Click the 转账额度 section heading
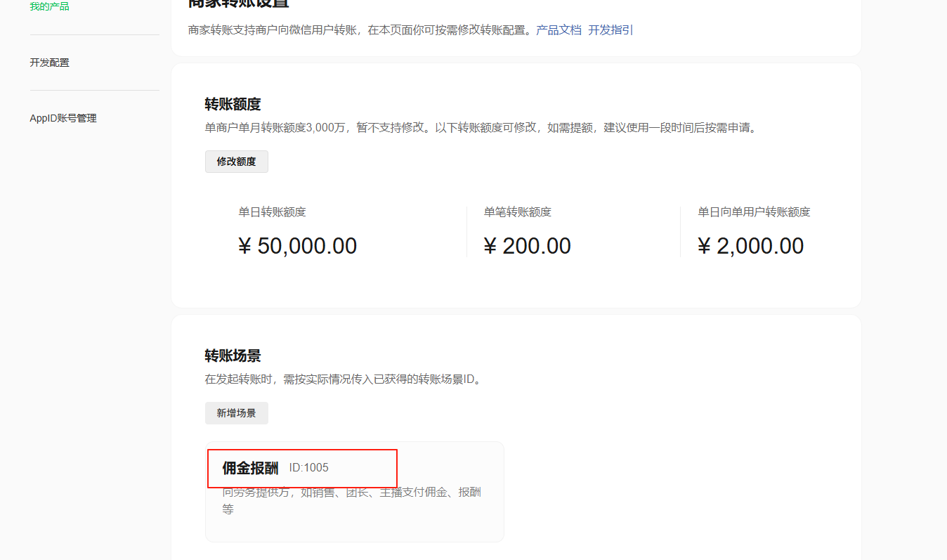The width and height of the screenshot is (947, 560). click(233, 105)
